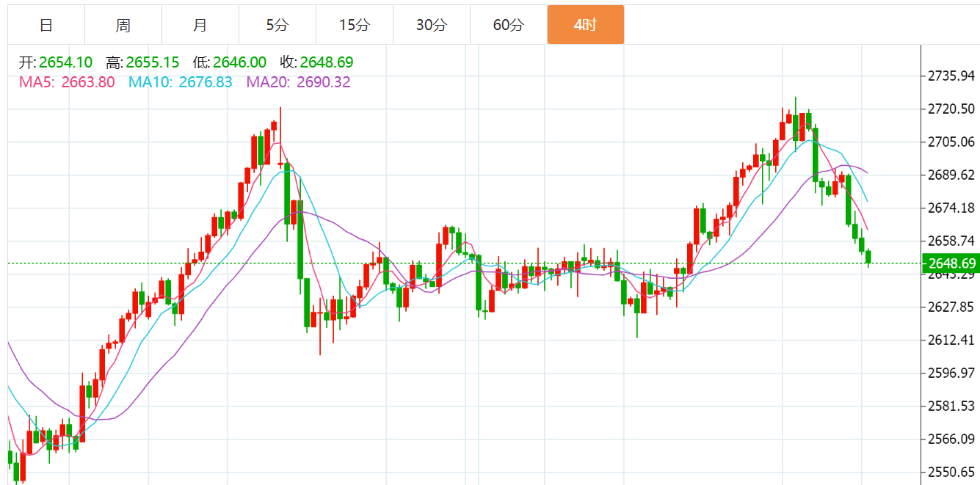Click the 高 high price 2655.15
Screen dimensions: 980x485
click(153, 62)
